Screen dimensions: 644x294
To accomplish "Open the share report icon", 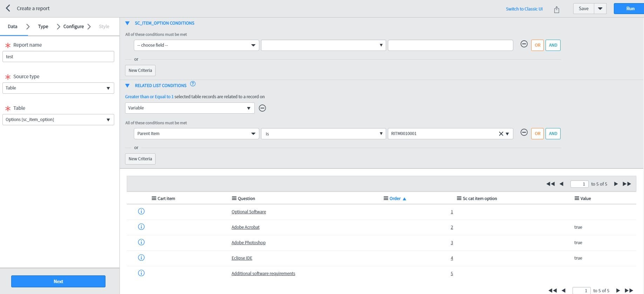I will [556, 9].
